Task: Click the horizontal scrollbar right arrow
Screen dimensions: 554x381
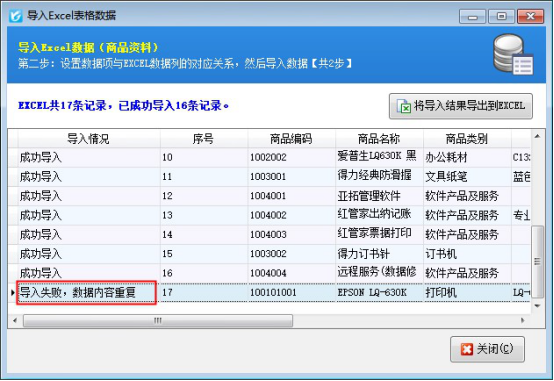Action: [523, 321]
